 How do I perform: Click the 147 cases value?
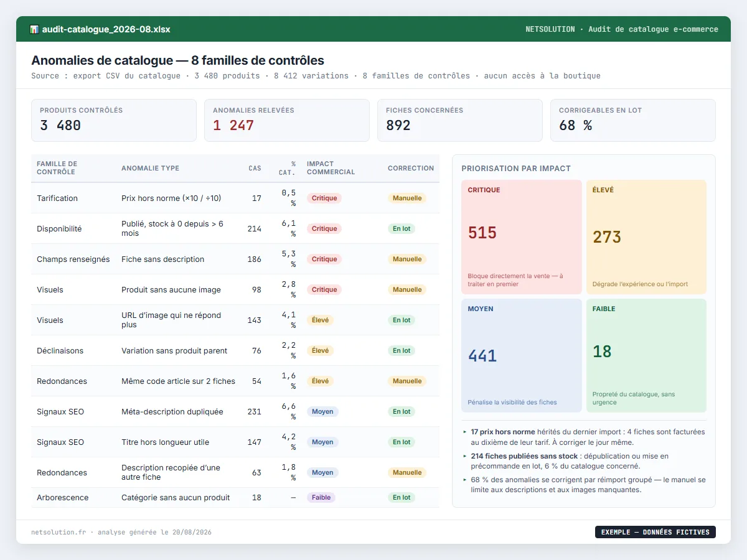click(254, 442)
